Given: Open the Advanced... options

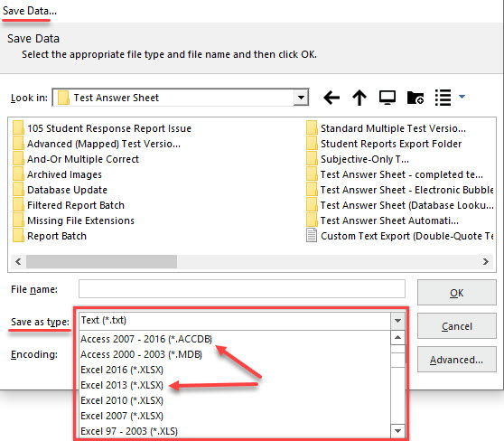Looking at the screenshot, I should point(457,360).
